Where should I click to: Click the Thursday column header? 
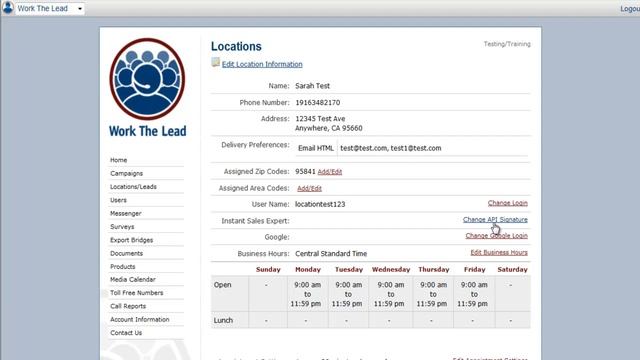coord(433,269)
